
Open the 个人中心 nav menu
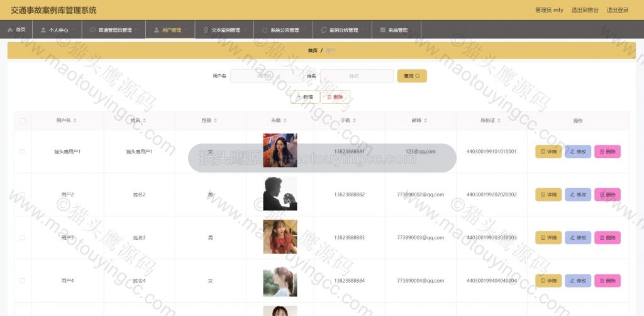57,30
